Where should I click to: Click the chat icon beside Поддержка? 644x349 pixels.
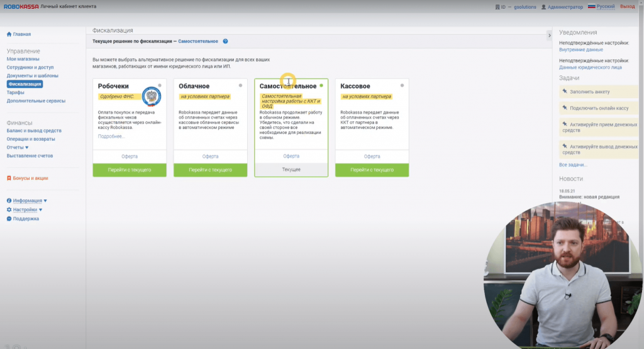click(9, 219)
